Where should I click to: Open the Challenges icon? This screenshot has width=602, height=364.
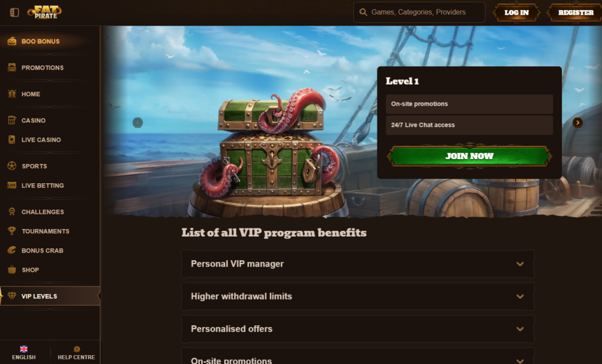click(x=12, y=211)
